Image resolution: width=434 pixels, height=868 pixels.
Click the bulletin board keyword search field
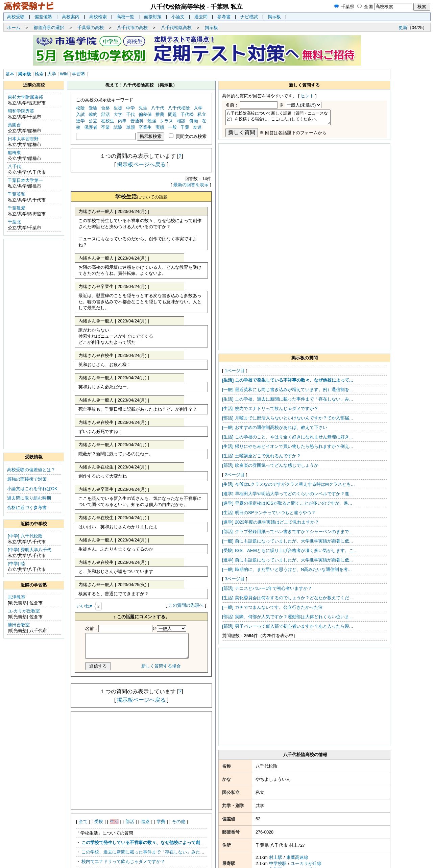pyautogui.click(x=106, y=136)
